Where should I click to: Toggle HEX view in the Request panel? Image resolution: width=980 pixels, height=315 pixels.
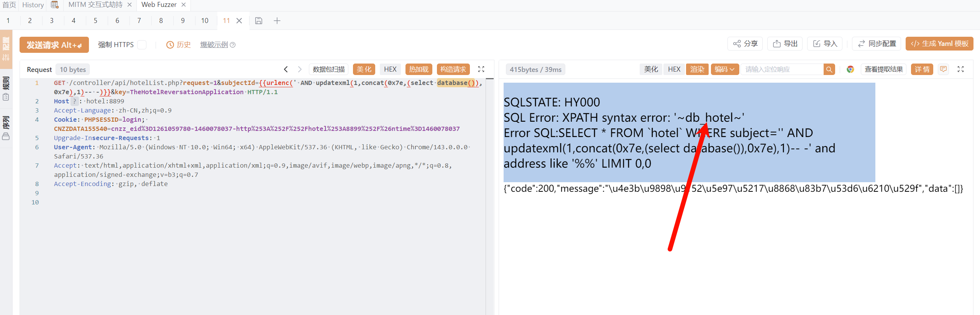pos(390,69)
